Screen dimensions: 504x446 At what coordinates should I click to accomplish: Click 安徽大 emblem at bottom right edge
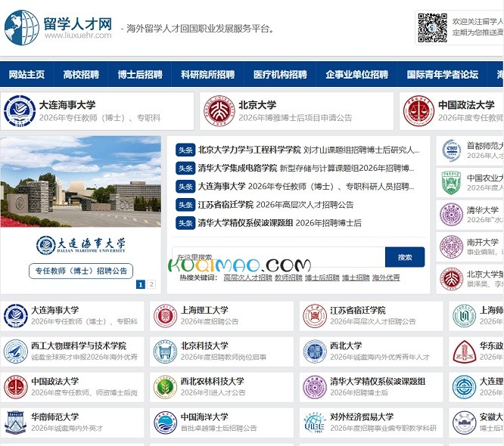[464, 423]
